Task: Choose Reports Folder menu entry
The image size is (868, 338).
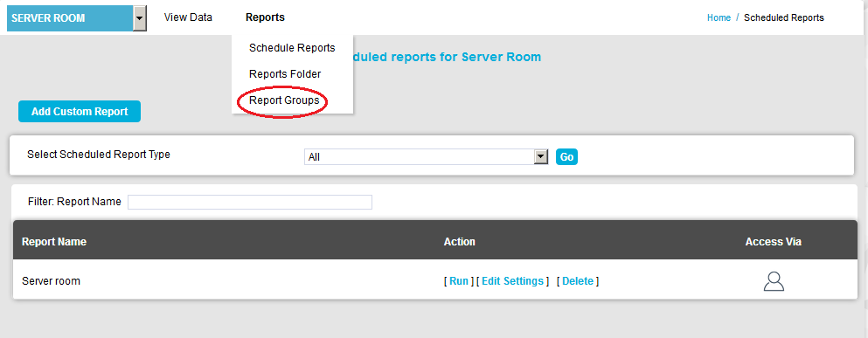Action: pos(285,74)
